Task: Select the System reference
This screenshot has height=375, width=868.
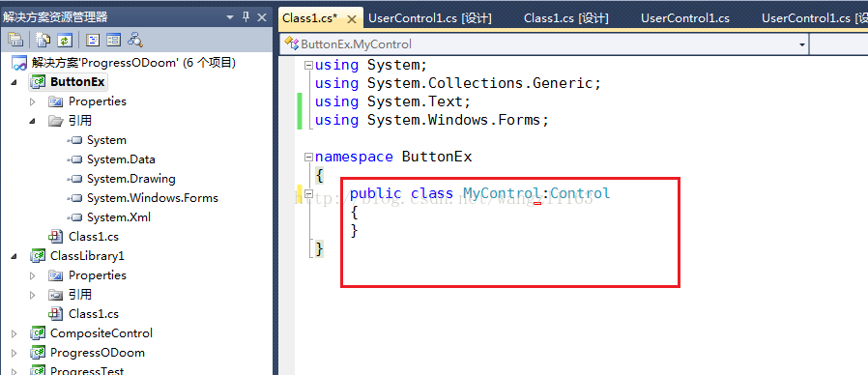Action: point(106,140)
